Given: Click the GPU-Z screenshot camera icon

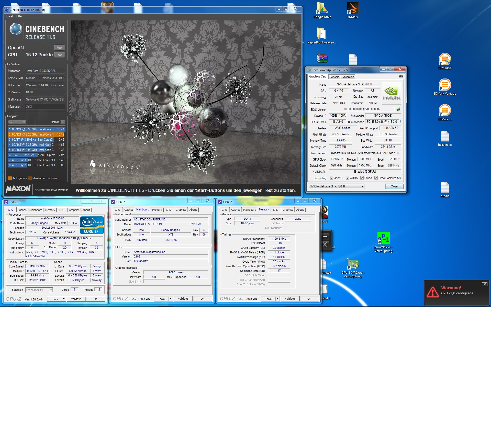Looking at the screenshot, I should click(x=400, y=76).
